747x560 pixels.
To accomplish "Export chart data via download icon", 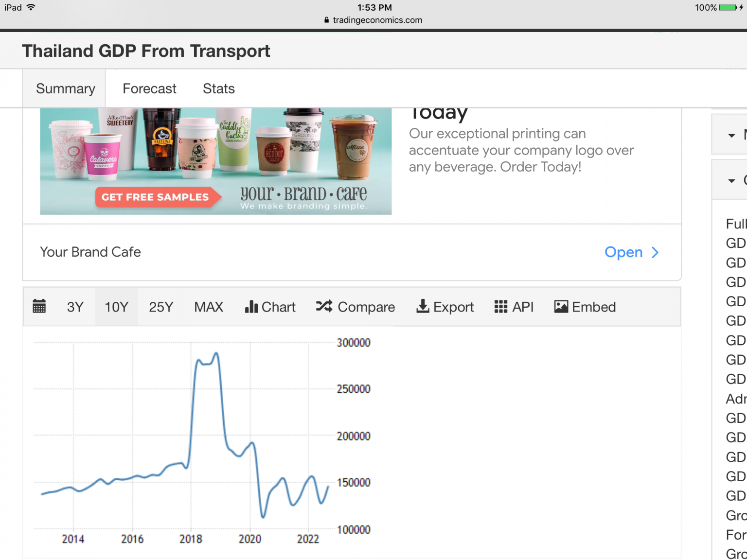I will pyautogui.click(x=445, y=307).
